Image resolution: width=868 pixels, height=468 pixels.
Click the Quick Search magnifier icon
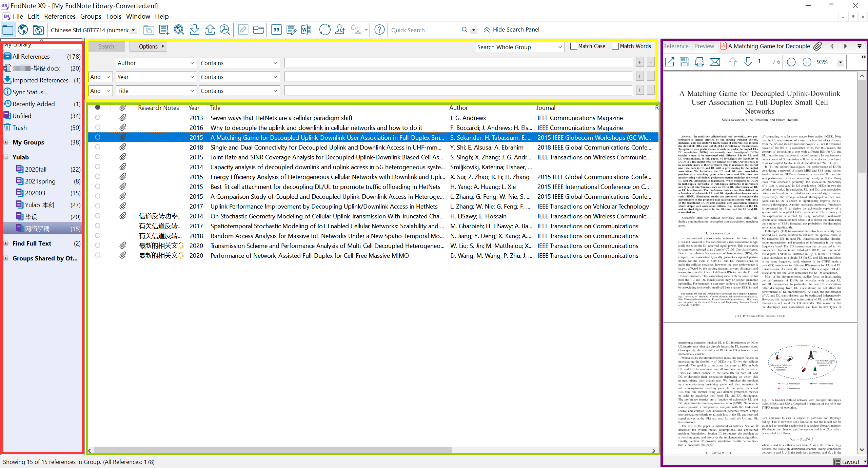(465, 30)
